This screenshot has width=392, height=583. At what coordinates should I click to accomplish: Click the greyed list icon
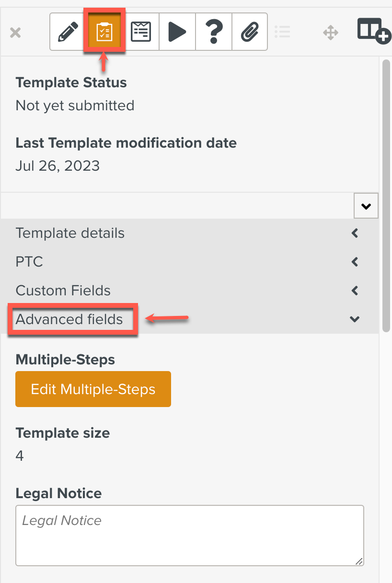[x=283, y=33]
